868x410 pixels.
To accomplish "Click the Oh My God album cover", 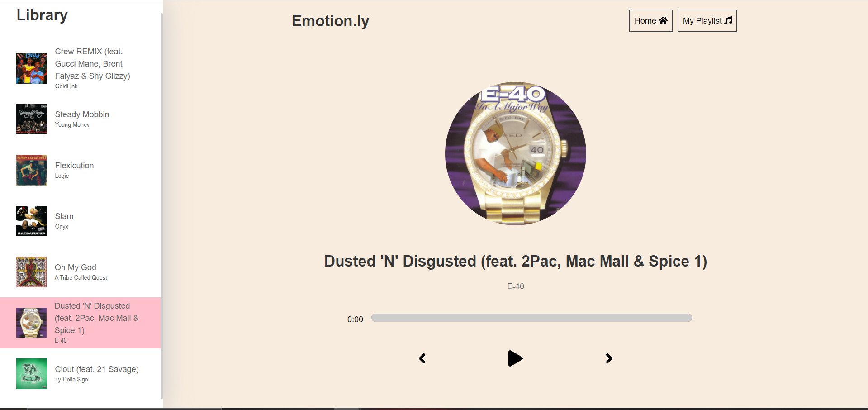I will pyautogui.click(x=32, y=272).
